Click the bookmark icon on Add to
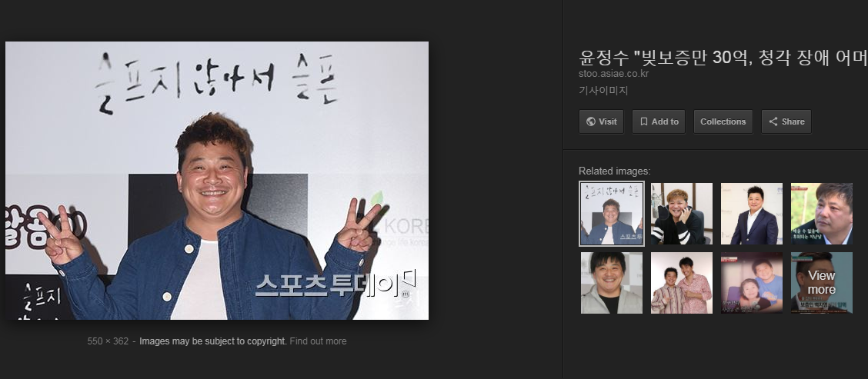The height and width of the screenshot is (379, 868). point(644,121)
